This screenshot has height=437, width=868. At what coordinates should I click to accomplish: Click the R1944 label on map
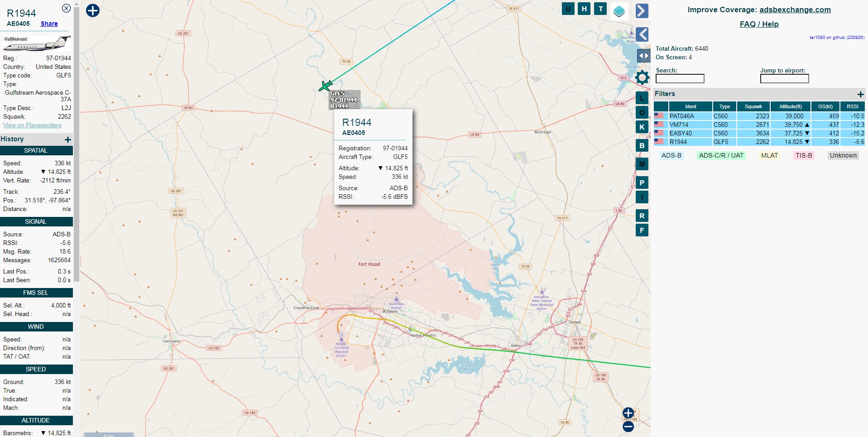click(x=339, y=106)
